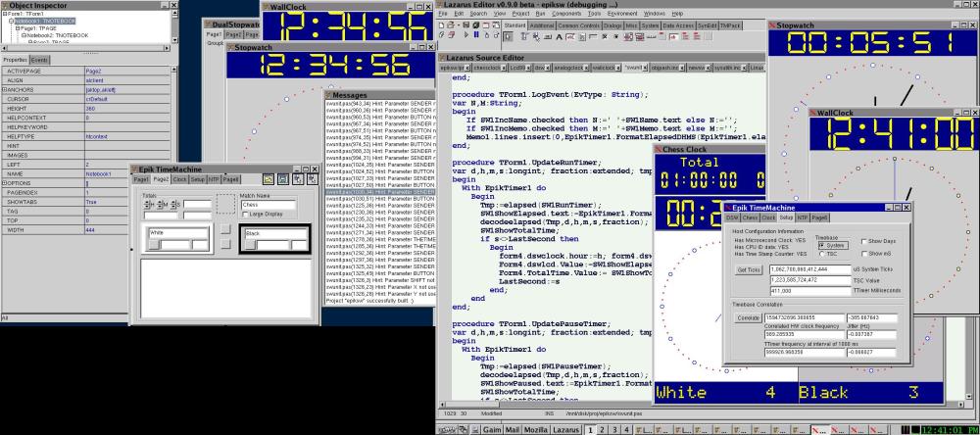Tick the Large Display checkbox in form designer
Viewport: 980px width, 435px height.
245,214
